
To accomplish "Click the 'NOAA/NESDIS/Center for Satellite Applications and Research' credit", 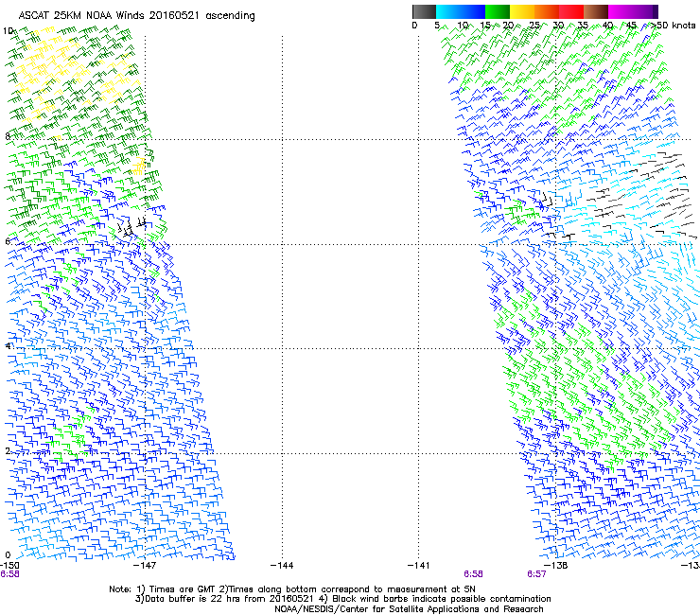I will (x=409, y=609).
